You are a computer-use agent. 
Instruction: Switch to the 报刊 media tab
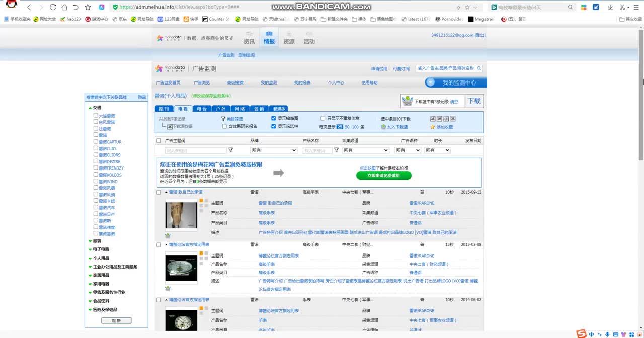164,109
